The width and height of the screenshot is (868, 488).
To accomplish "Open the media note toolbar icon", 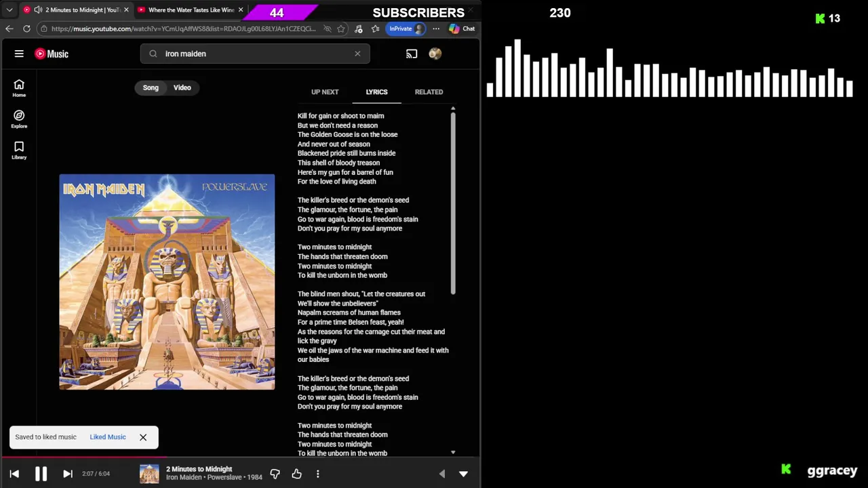I will [358, 28].
